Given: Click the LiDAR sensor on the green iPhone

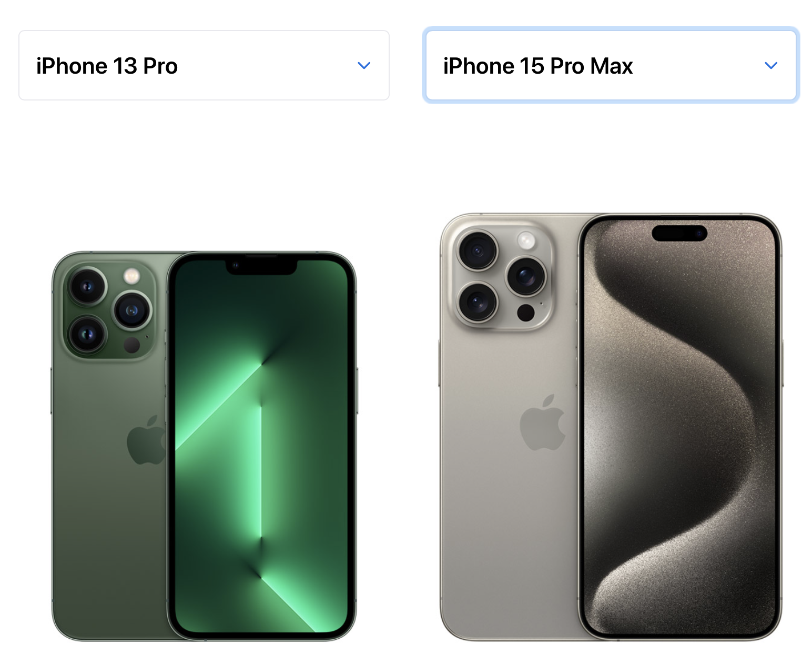Looking at the screenshot, I should 131,345.
